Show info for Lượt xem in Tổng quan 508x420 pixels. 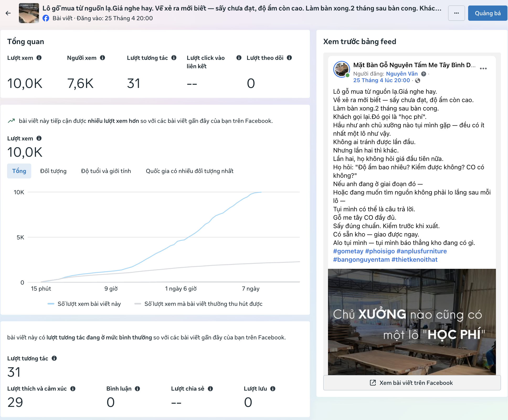39,58
